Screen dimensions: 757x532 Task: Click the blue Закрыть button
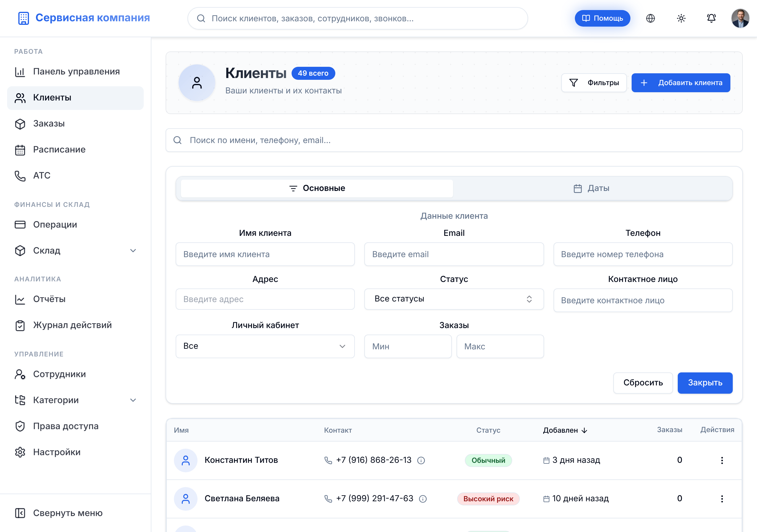pos(705,383)
